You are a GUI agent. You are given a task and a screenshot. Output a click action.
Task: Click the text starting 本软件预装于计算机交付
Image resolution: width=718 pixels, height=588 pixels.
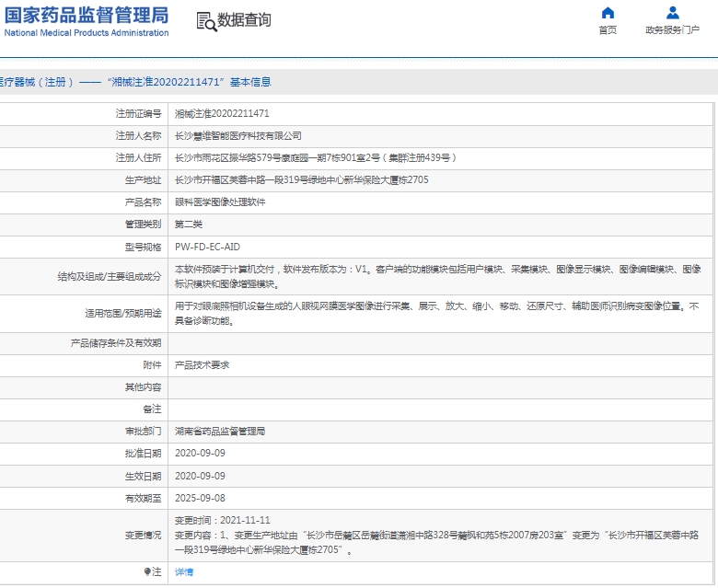(438, 276)
